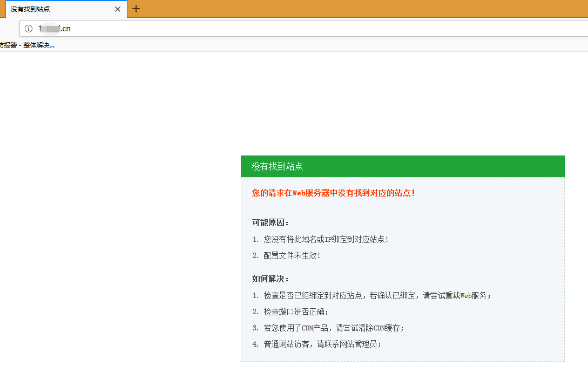Select reason 您没有将此域名或IP绑定到对应站点
Screen dimensions: 588x386
pyautogui.click(x=326, y=239)
